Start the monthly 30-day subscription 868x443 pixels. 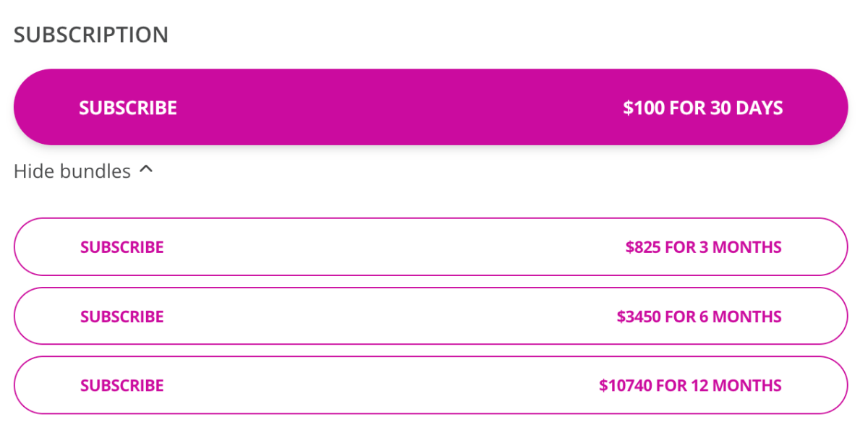tap(430, 108)
